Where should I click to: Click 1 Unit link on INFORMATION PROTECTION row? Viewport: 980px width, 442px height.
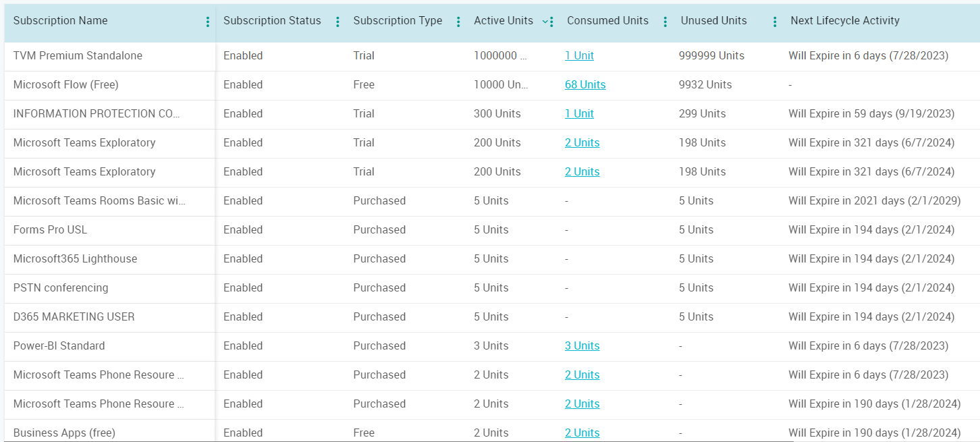click(579, 113)
